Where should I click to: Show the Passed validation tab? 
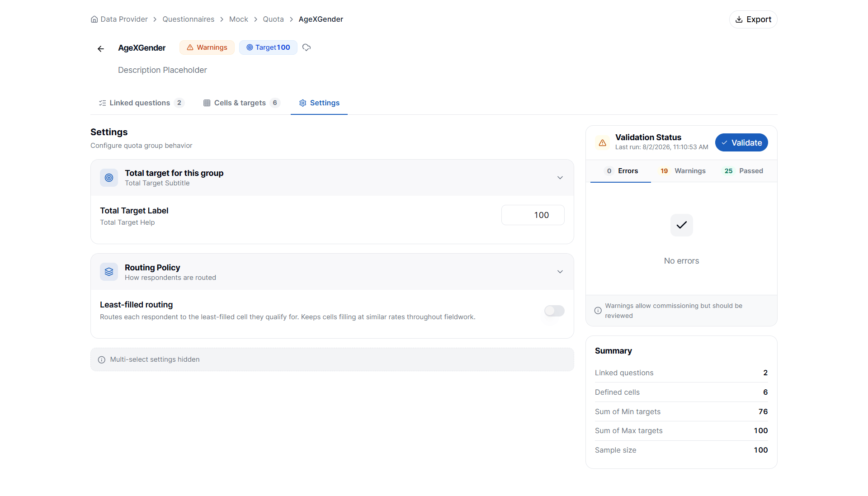[x=744, y=171]
